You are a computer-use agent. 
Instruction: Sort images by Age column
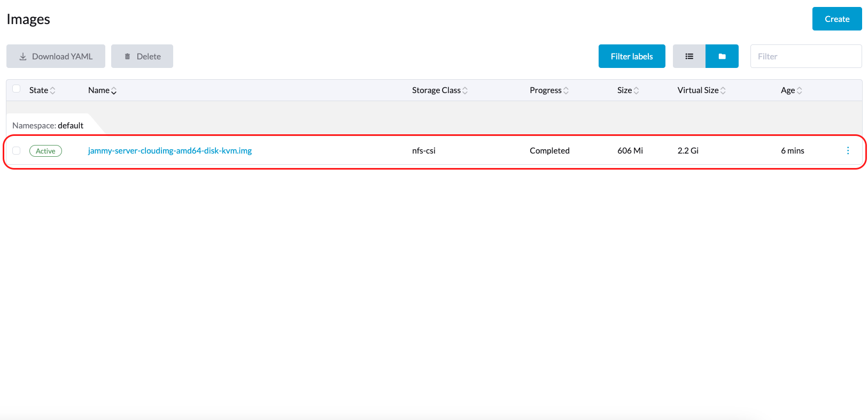[x=791, y=90]
